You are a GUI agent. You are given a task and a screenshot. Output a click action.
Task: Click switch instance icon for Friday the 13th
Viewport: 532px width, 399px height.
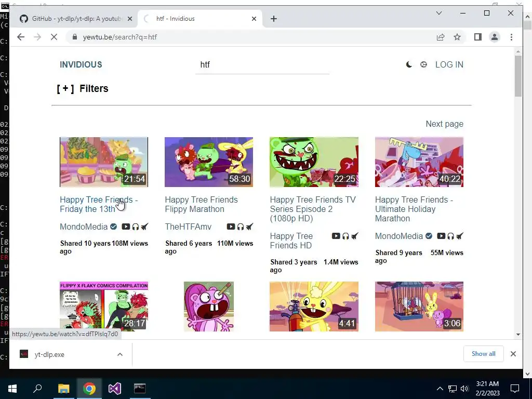point(144,227)
